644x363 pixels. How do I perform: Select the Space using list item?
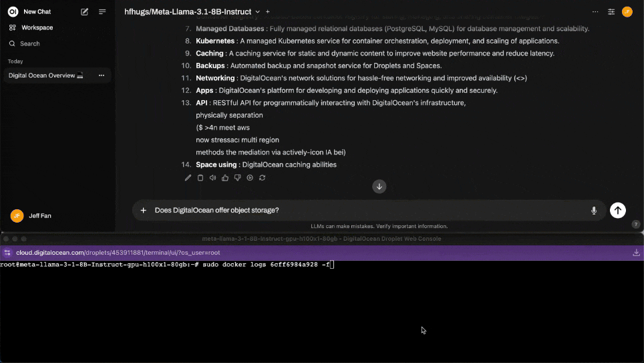click(x=266, y=165)
